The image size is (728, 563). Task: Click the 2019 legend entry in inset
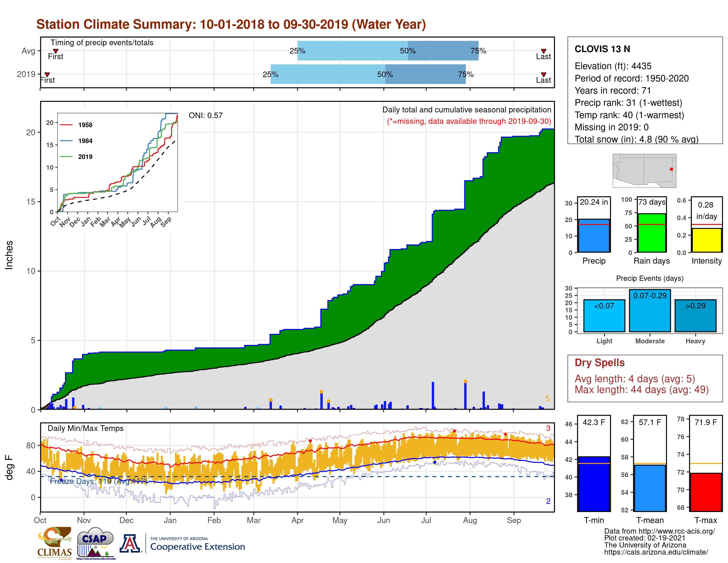pos(76,157)
